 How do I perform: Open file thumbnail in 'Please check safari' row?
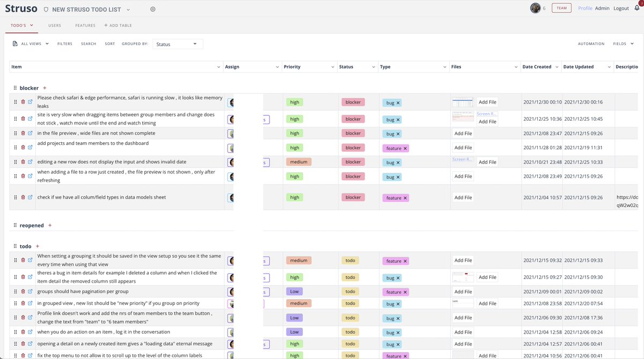(x=463, y=102)
